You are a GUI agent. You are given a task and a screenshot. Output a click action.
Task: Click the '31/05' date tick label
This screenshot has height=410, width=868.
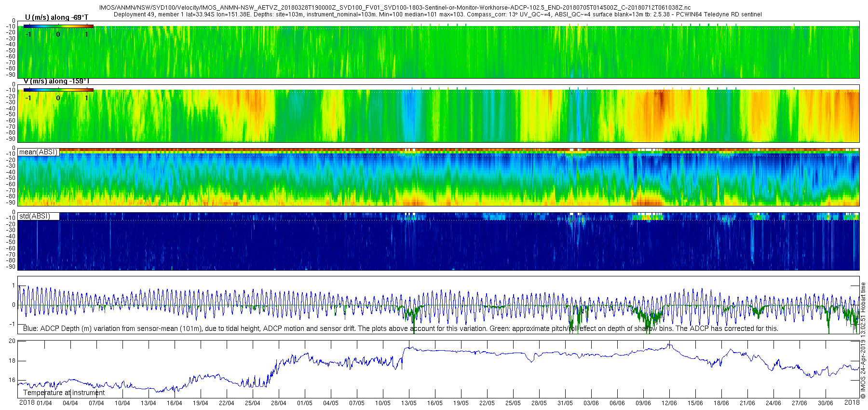pyautogui.click(x=565, y=403)
